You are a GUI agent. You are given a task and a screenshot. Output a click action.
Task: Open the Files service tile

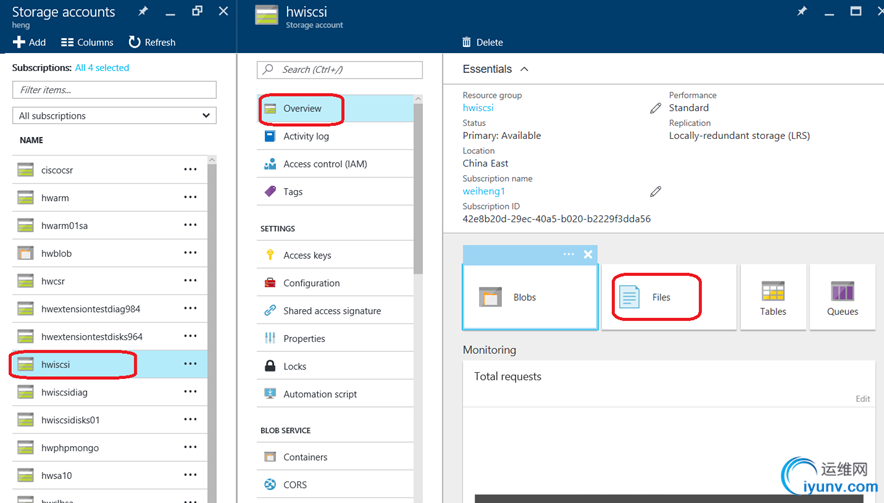click(669, 297)
